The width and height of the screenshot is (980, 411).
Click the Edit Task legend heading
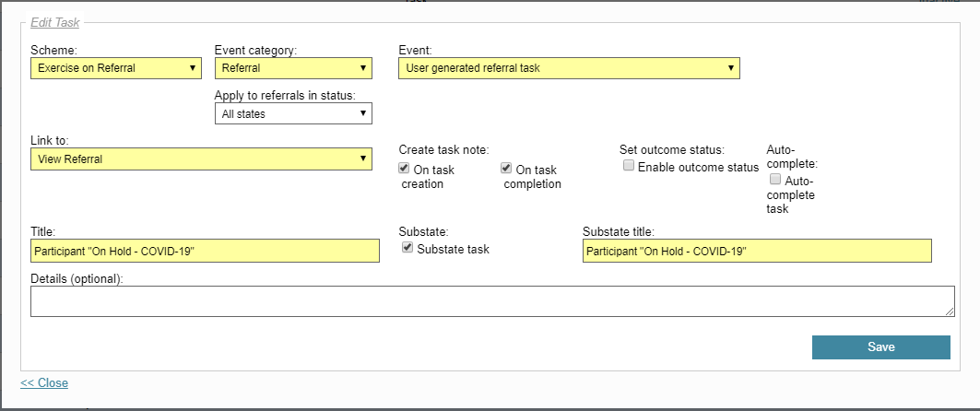pos(55,22)
